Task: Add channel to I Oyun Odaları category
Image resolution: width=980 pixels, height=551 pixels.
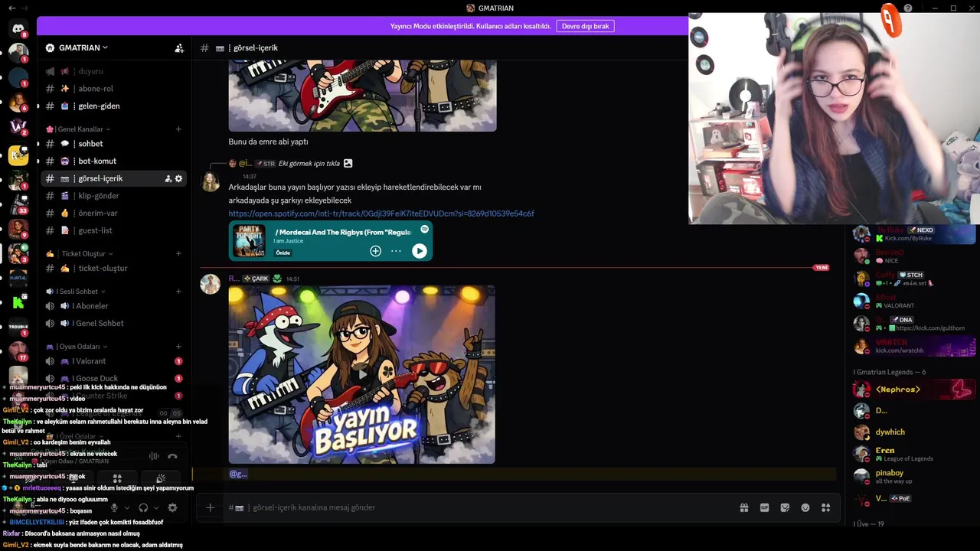Action: click(178, 346)
